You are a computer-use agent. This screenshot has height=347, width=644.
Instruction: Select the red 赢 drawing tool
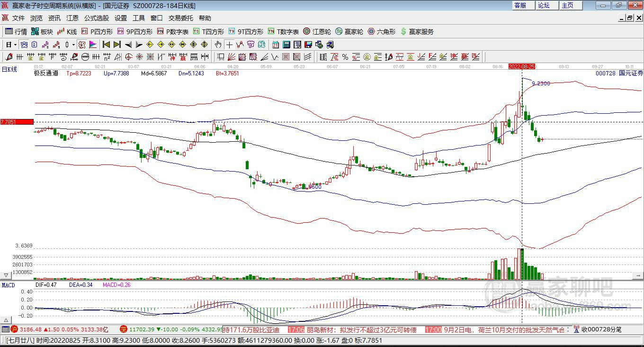pyautogui.click(x=183, y=57)
